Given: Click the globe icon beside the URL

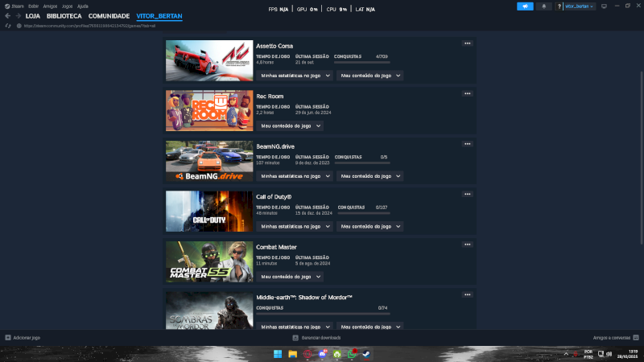Looking at the screenshot, I should click(19, 26).
